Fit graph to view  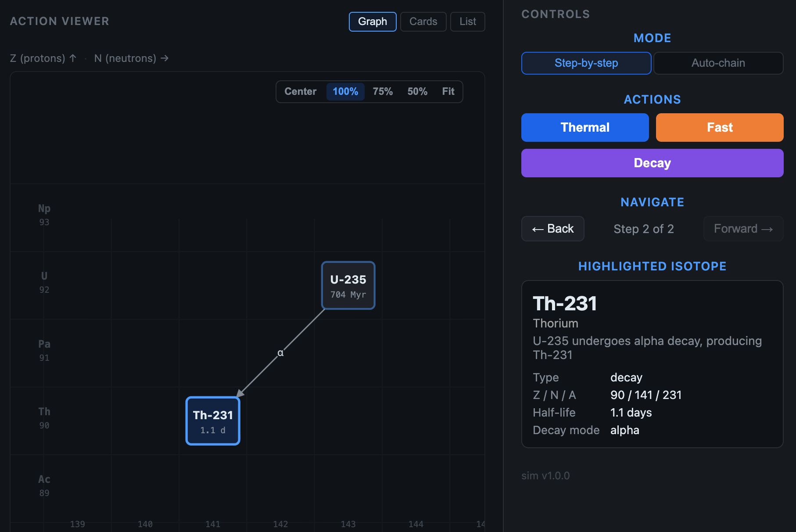[448, 92]
